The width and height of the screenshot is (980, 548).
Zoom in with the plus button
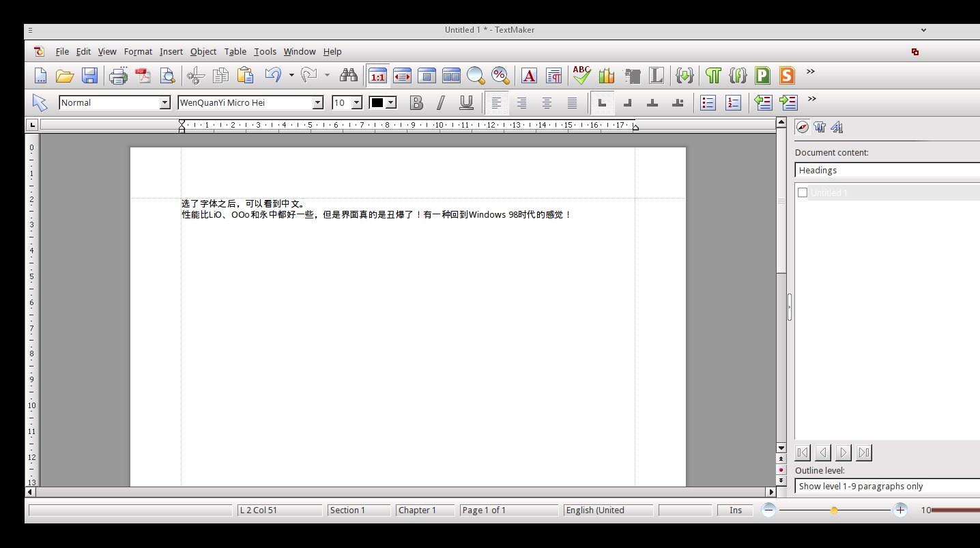pos(900,510)
